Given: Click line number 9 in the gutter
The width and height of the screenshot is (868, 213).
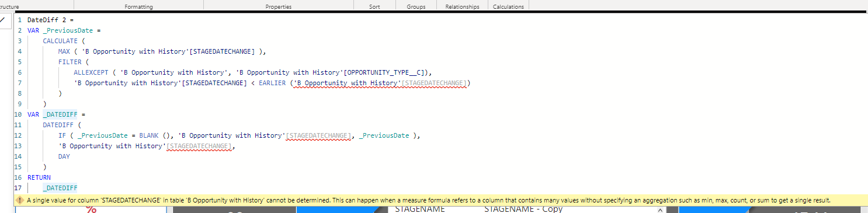Looking at the screenshot, I should coord(20,104).
